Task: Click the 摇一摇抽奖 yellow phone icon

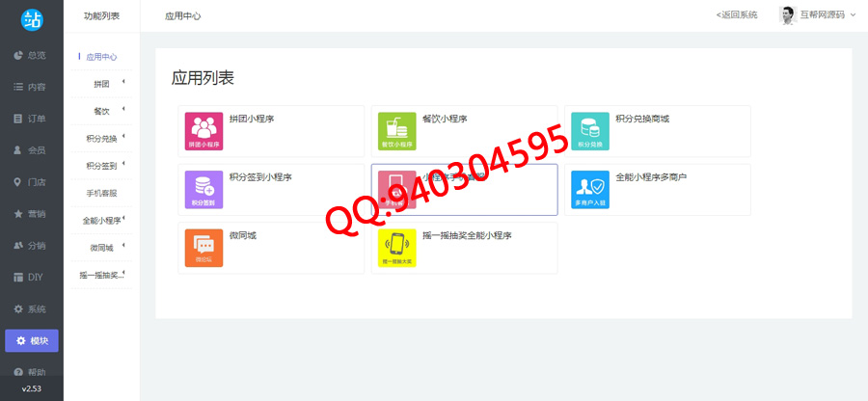Action: click(396, 248)
